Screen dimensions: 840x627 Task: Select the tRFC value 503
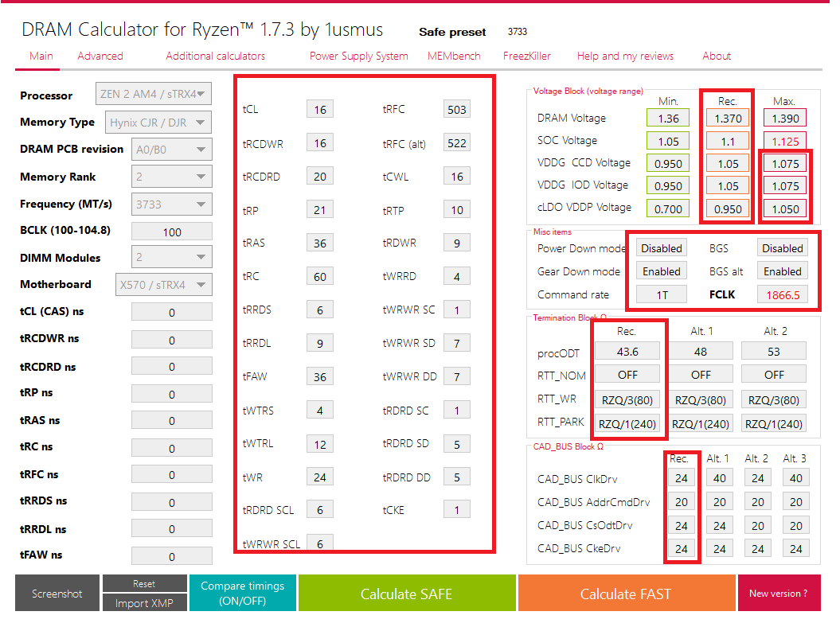tap(457, 109)
